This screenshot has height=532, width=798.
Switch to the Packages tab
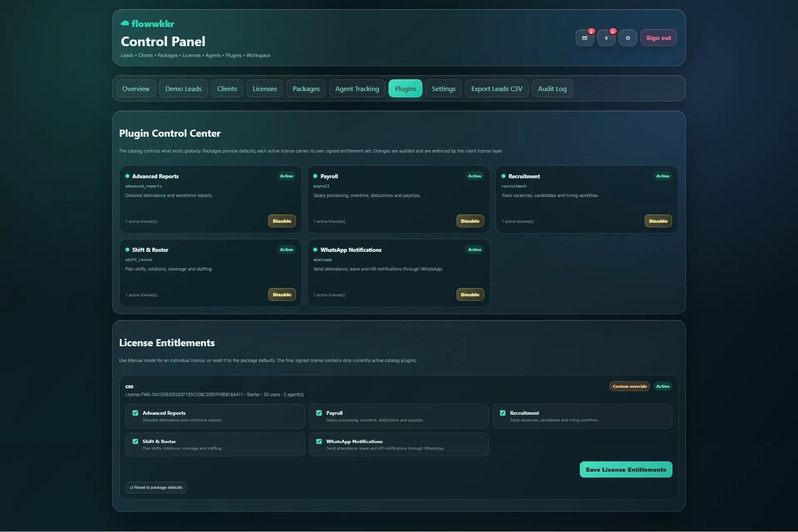coord(306,89)
